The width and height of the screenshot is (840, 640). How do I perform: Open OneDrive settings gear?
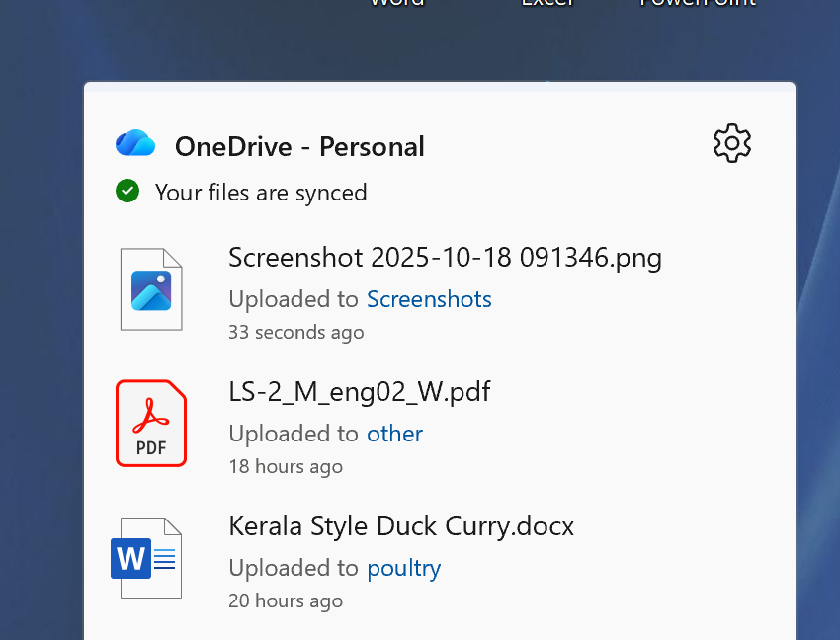point(731,143)
